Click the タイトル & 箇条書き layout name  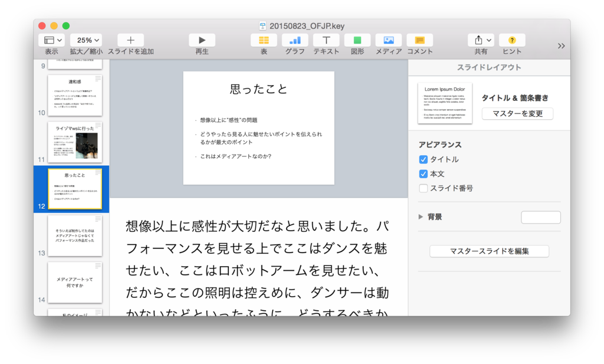515,98
